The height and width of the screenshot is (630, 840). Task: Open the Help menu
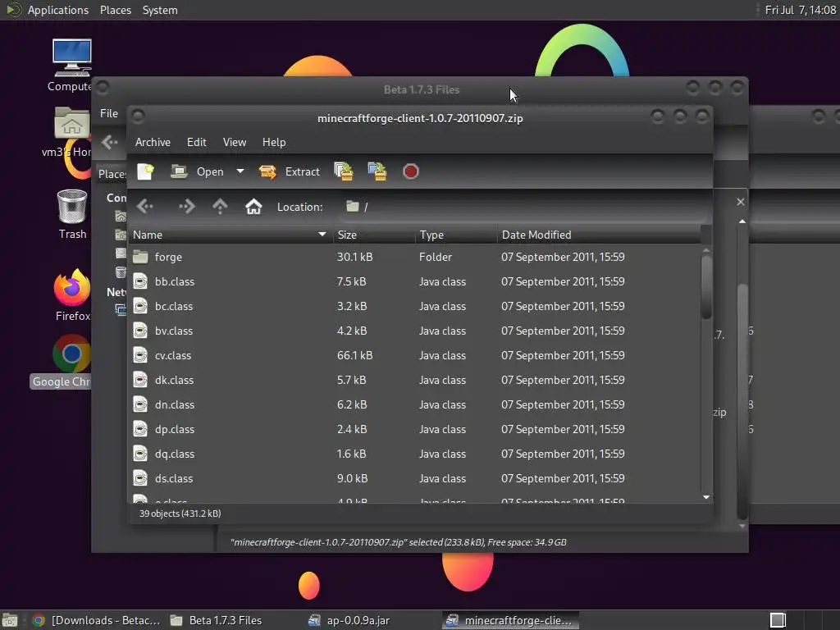(x=274, y=143)
